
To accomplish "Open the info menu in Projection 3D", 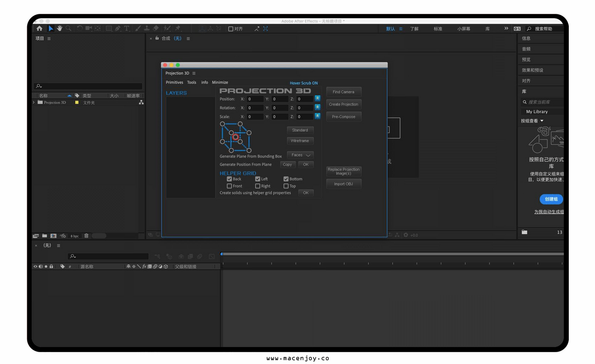I will coord(204,83).
